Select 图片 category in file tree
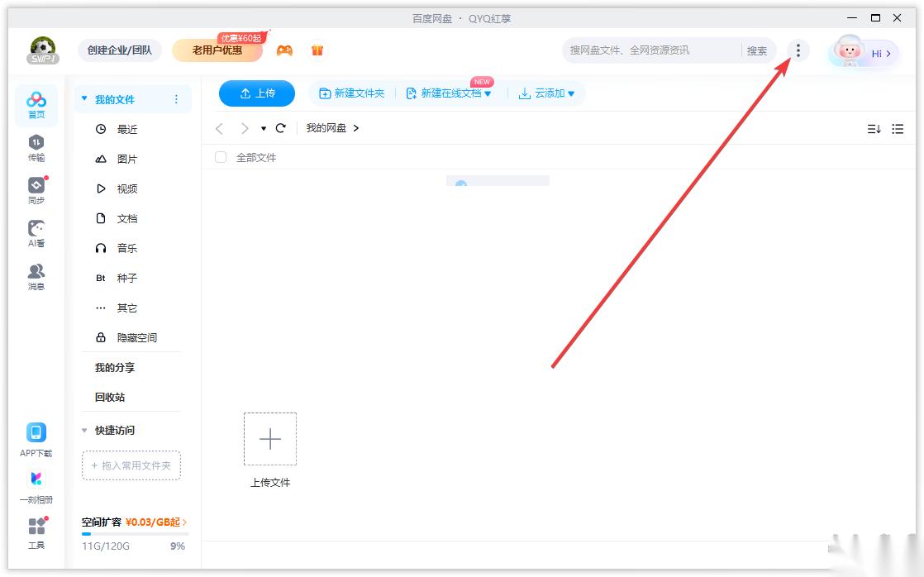Image resolution: width=924 pixels, height=577 pixels. pos(126,159)
